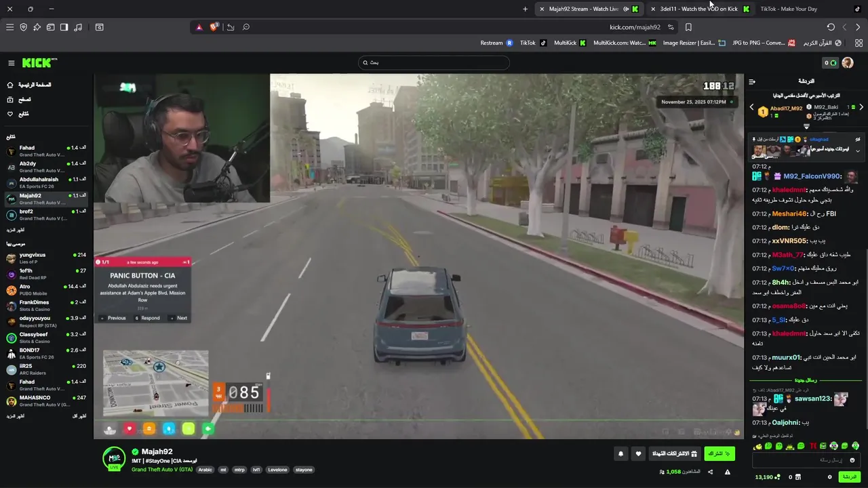Open the Home page in Kick sidebar
The height and width of the screenshot is (488, 868).
point(29,85)
